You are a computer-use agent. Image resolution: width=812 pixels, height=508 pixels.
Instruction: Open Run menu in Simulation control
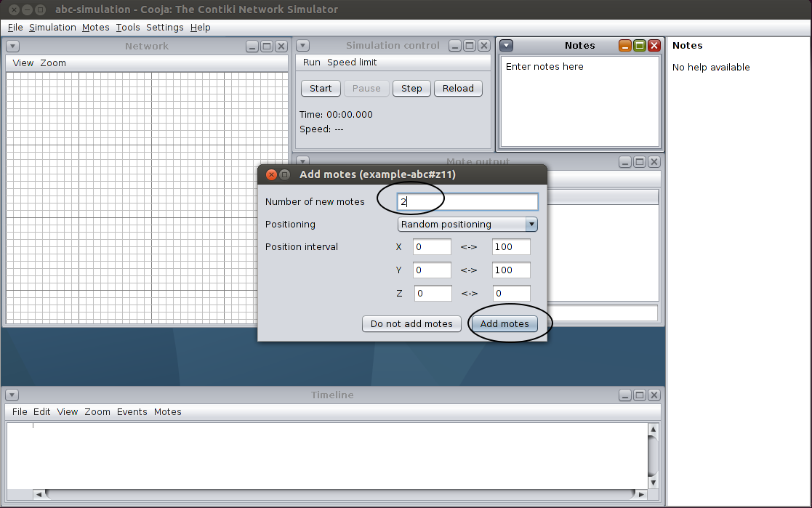point(311,63)
